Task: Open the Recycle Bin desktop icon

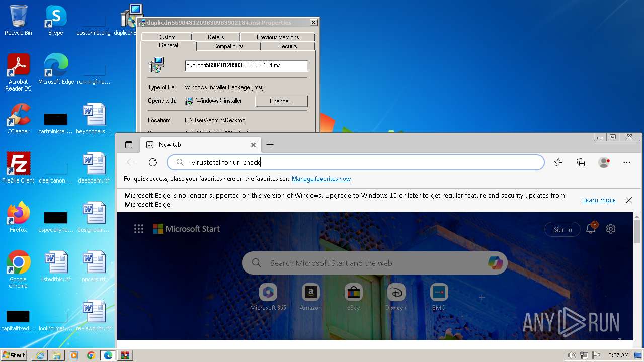Action: (x=18, y=20)
